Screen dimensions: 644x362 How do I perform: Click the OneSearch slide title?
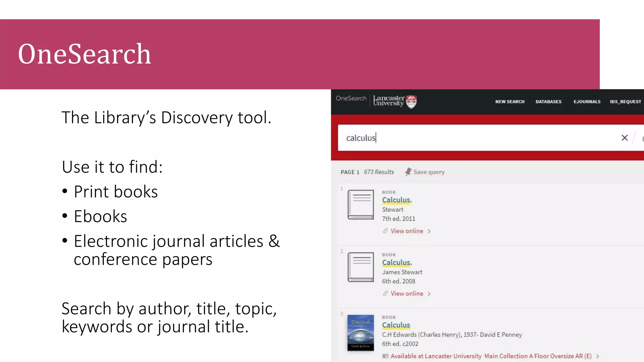(85, 54)
